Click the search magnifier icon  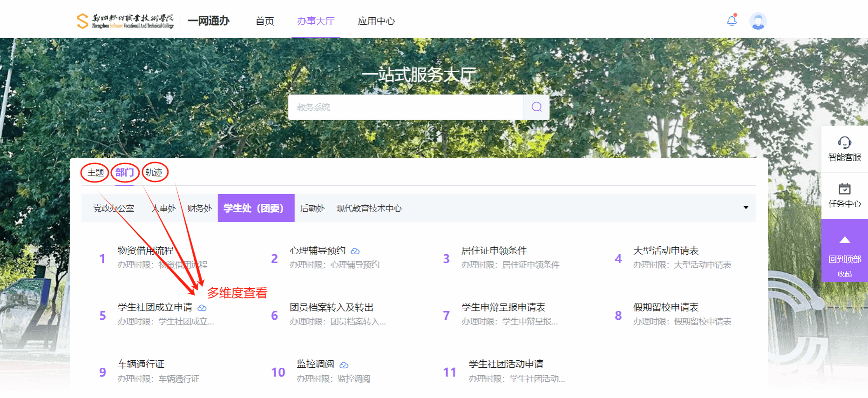click(x=536, y=107)
